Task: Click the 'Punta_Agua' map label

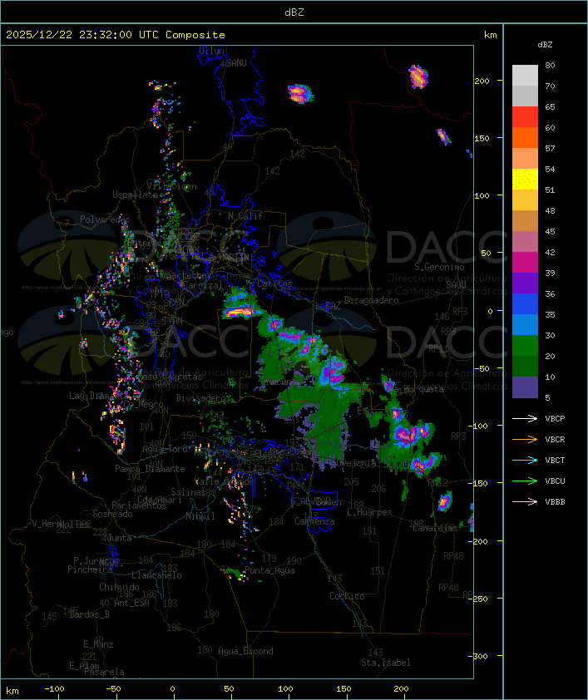Action: click(x=269, y=570)
